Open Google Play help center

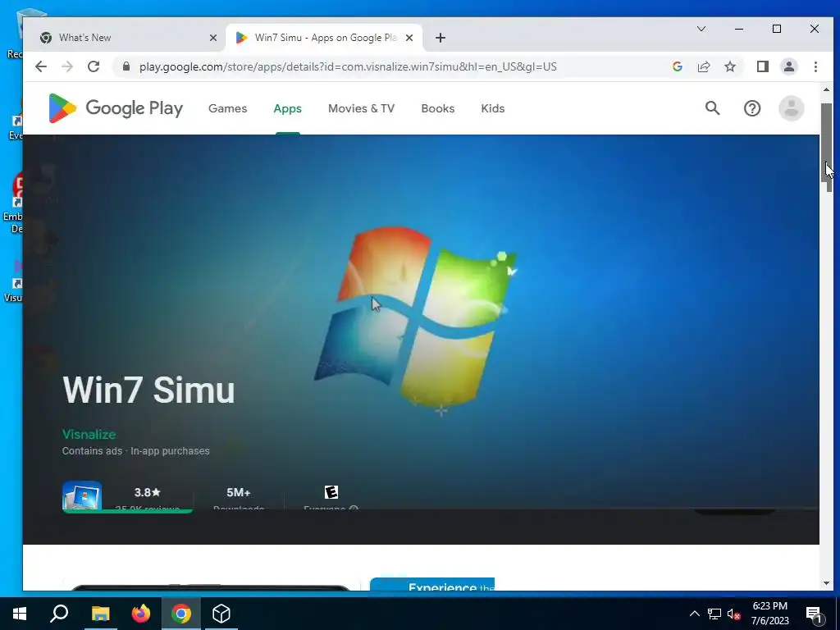pos(751,108)
